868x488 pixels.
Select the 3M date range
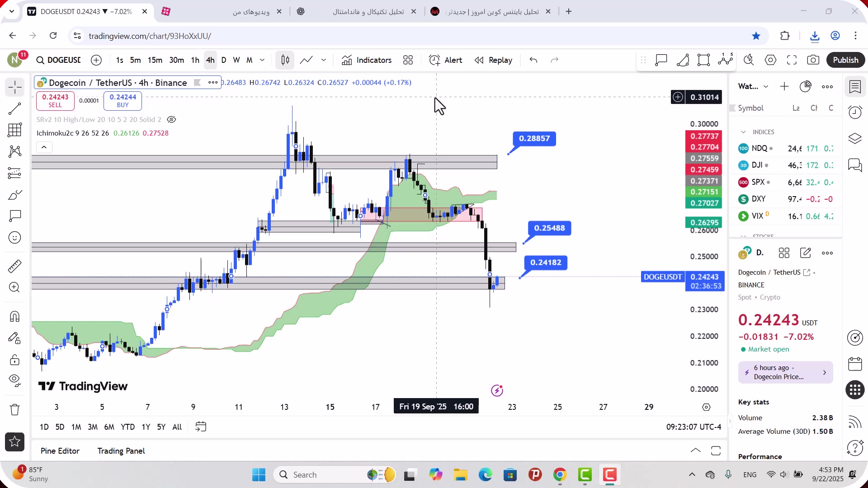coord(92,427)
